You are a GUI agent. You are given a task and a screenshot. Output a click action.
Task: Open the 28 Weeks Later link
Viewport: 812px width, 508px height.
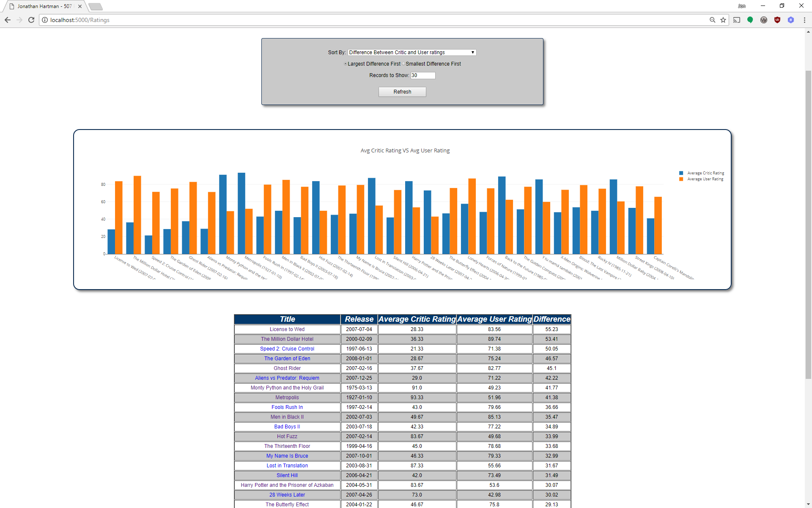click(287, 495)
